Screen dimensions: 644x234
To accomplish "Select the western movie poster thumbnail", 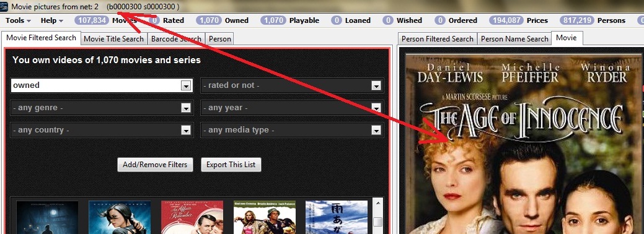I will point(265,217).
